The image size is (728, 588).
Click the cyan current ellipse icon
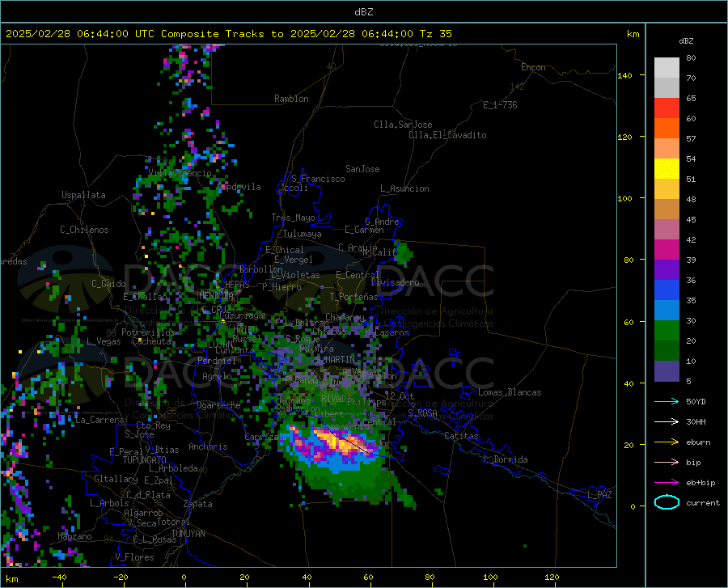pos(667,502)
